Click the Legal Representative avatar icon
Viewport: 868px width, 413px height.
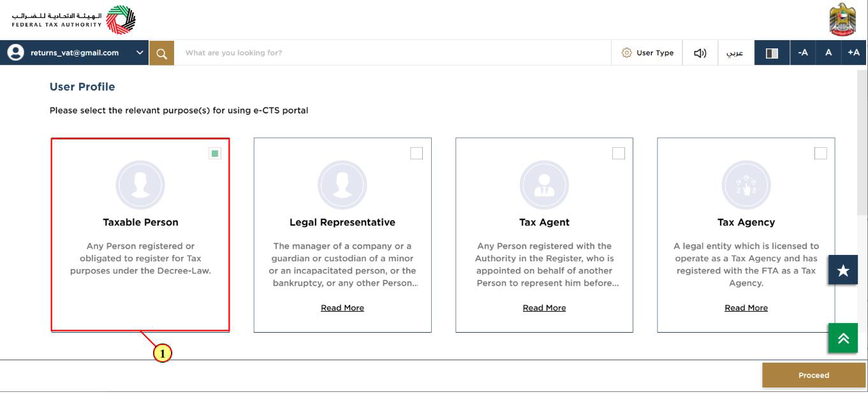coord(342,185)
